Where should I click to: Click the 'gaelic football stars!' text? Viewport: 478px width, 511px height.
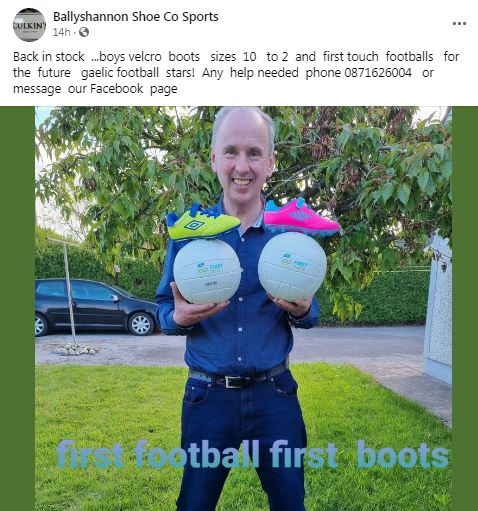pyautogui.click(x=138, y=73)
